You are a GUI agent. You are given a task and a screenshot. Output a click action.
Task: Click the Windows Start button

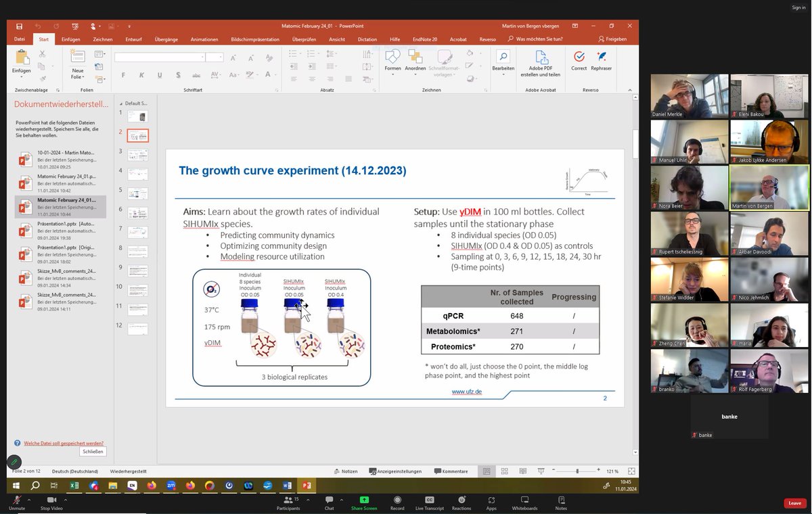point(17,485)
